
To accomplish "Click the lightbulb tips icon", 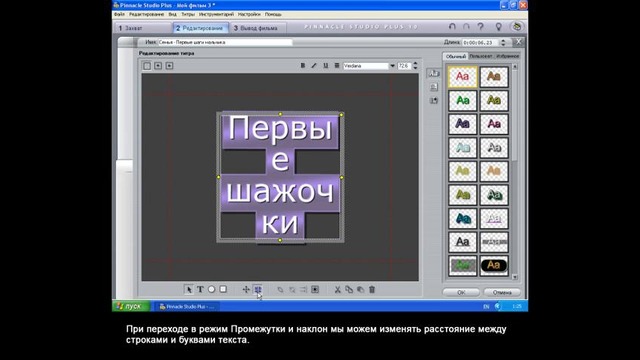I will [498, 27].
